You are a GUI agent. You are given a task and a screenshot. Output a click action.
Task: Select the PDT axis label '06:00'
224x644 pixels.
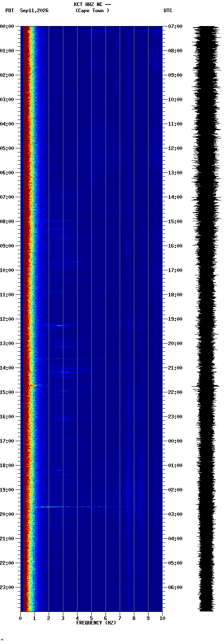(x=7, y=173)
